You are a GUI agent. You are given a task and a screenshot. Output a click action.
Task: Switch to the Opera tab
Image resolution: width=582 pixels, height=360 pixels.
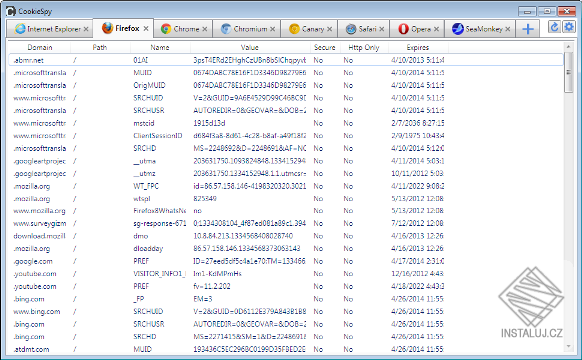417,29
